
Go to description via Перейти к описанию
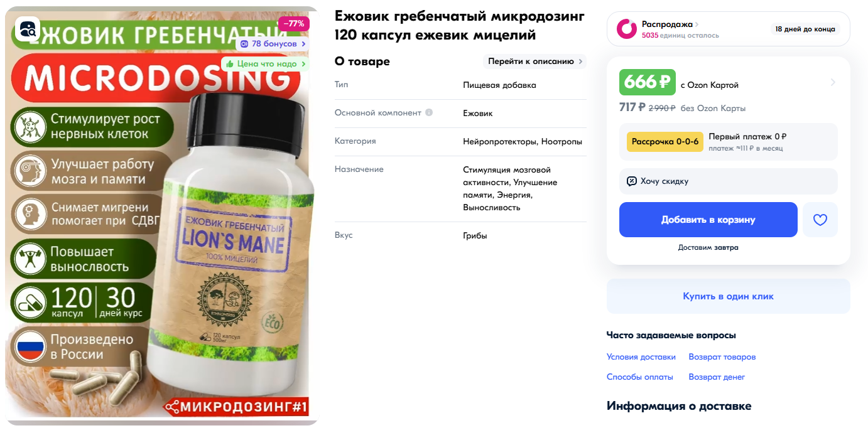tap(534, 62)
